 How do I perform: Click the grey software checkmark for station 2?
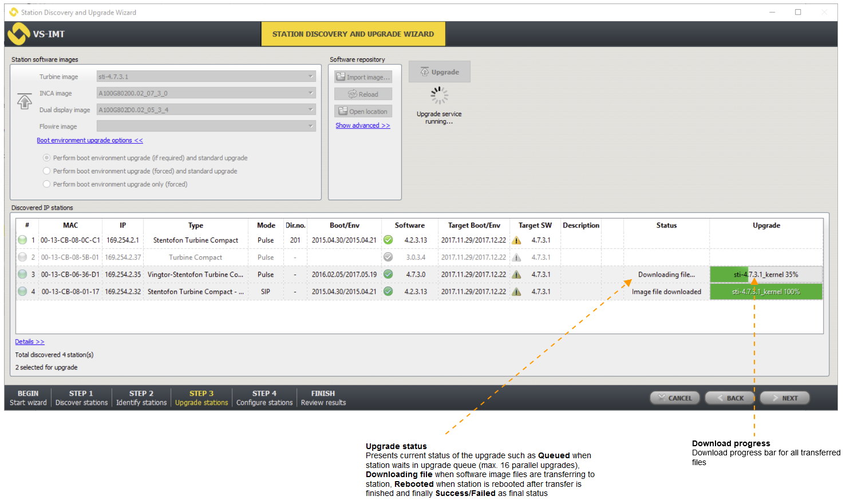388,257
